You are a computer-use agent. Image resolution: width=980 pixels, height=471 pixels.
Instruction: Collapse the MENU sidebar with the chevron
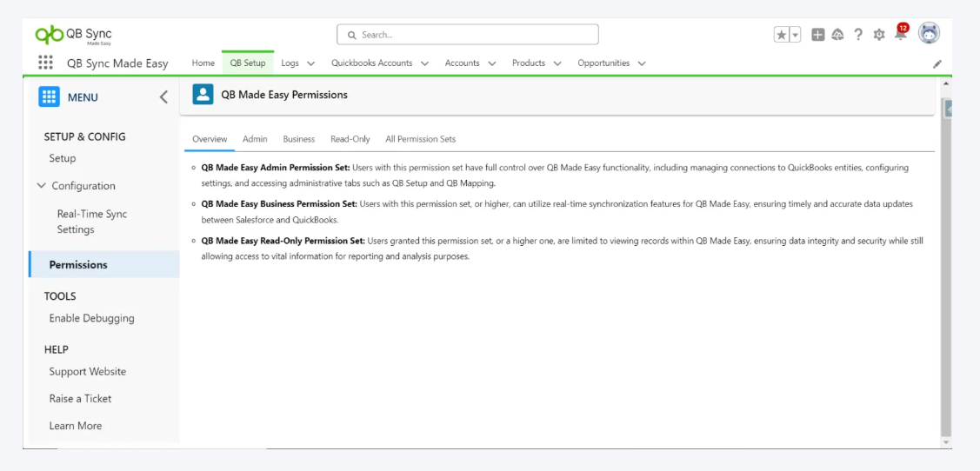pyautogui.click(x=163, y=97)
